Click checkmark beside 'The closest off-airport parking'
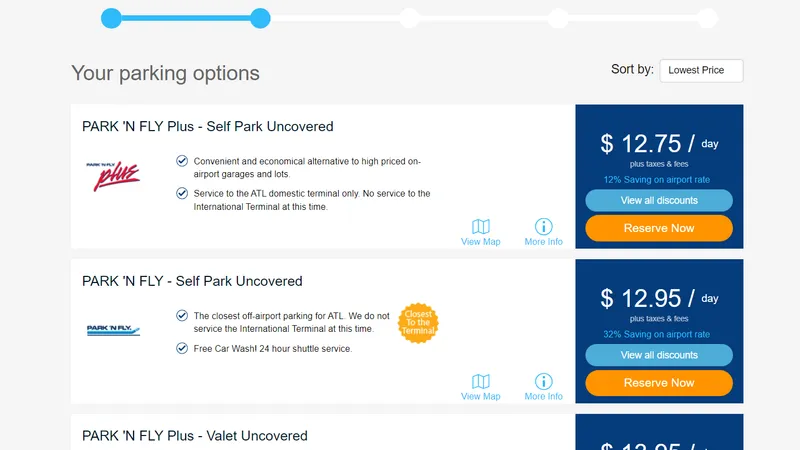800x450 pixels. [182, 316]
